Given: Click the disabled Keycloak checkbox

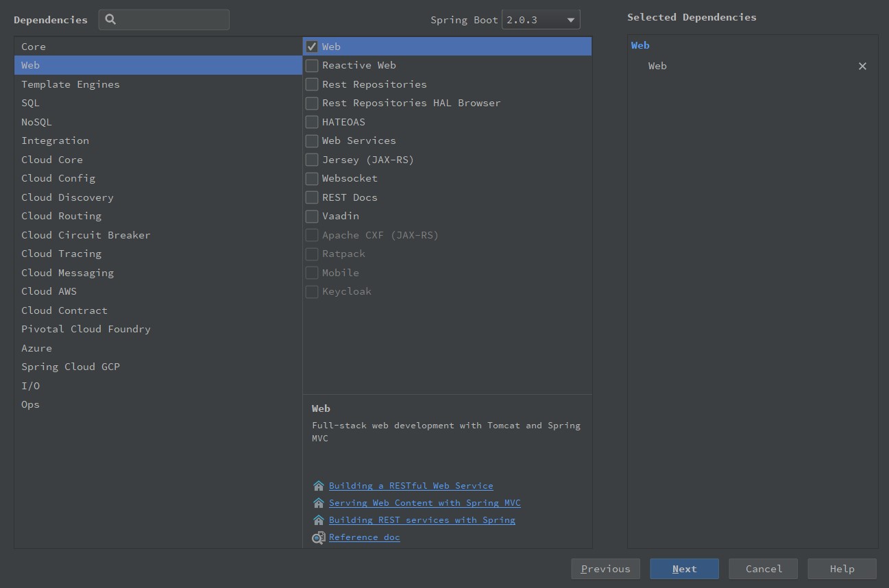Looking at the screenshot, I should click(x=312, y=291).
